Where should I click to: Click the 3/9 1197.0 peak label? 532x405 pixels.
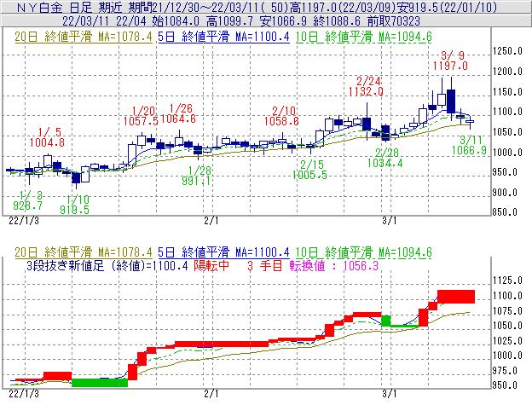pyautogui.click(x=450, y=61)
